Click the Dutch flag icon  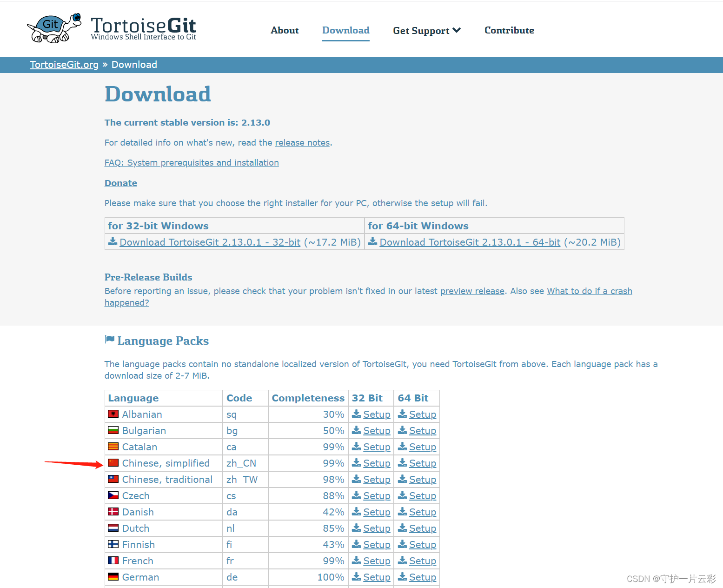[113, 528]
